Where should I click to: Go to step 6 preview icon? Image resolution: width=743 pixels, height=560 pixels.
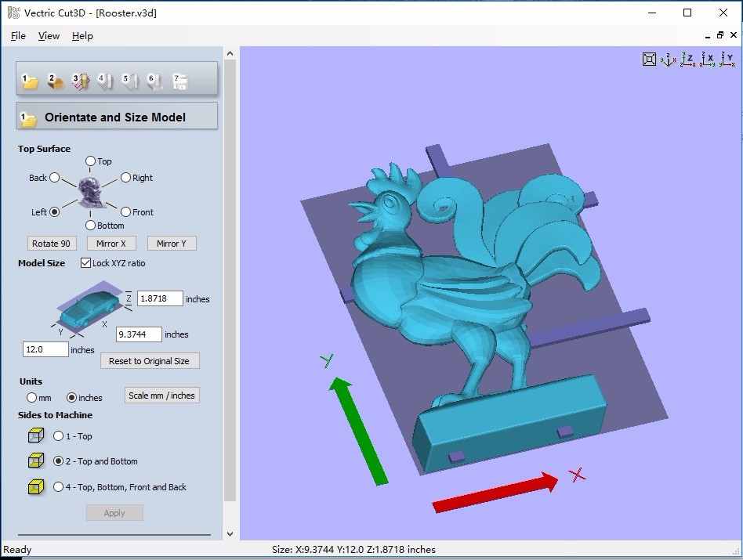[154, 81]
